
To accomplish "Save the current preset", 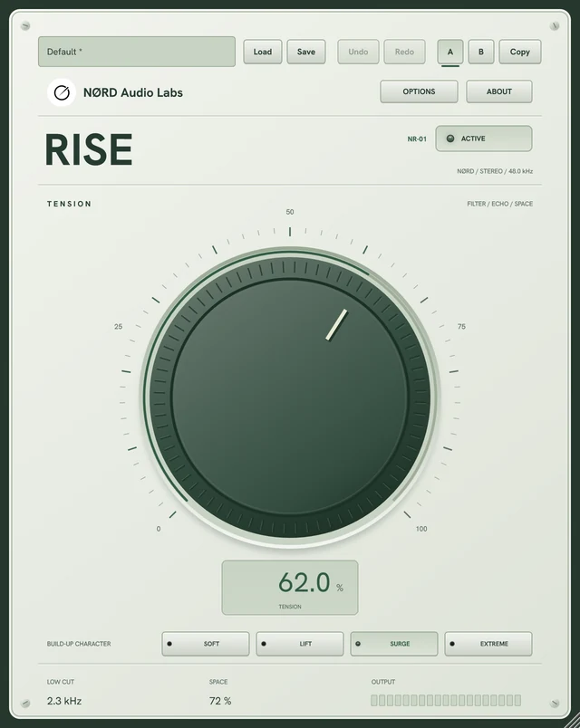I will point(306,52).
